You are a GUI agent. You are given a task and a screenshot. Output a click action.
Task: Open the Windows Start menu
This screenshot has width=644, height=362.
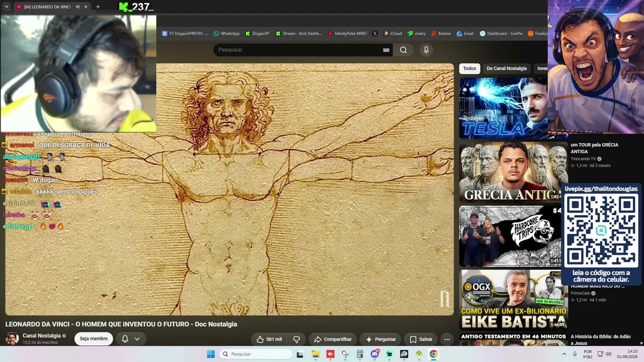click(211, 354)
